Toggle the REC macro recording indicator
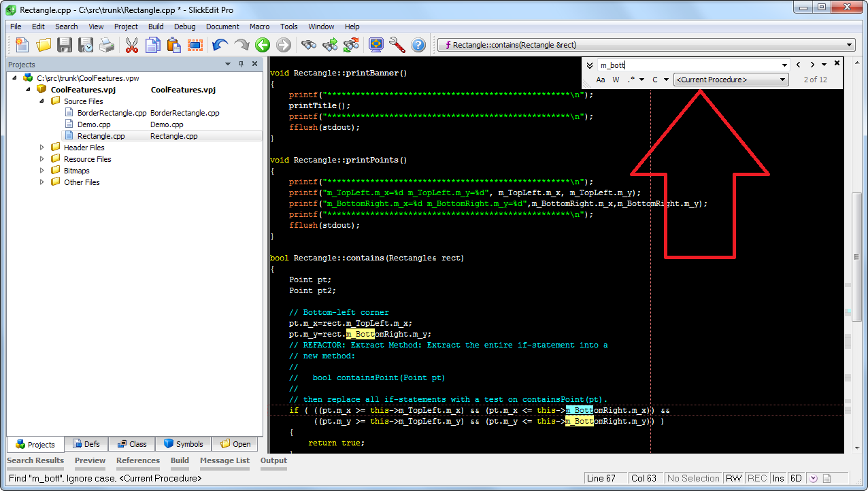The image size is (868, 491). [757, 478]
